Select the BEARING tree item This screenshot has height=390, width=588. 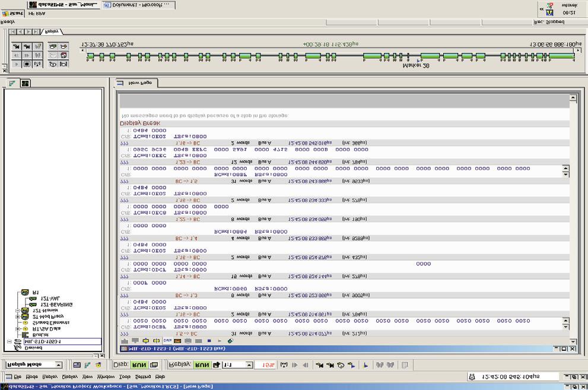coord(56,305)
